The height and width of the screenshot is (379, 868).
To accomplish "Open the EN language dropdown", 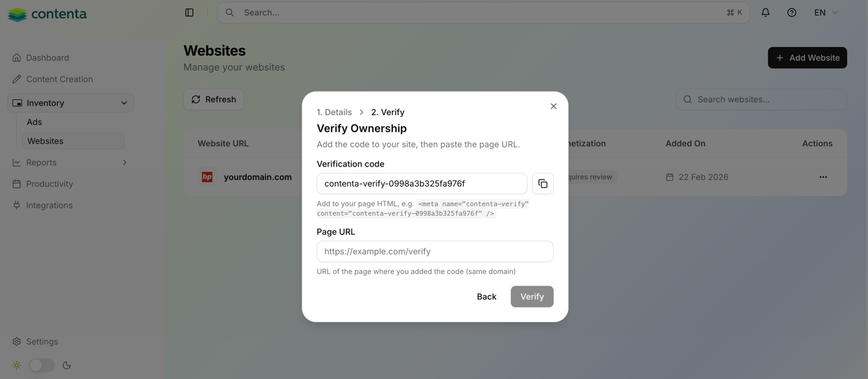I will point(826,13).
